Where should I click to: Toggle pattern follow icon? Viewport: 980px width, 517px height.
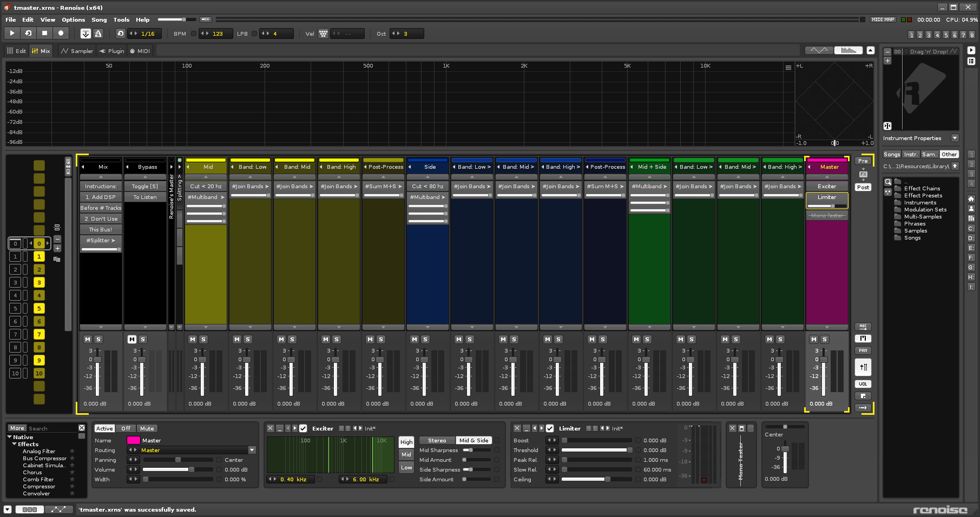pyautogui.click(x=85, y=34)
